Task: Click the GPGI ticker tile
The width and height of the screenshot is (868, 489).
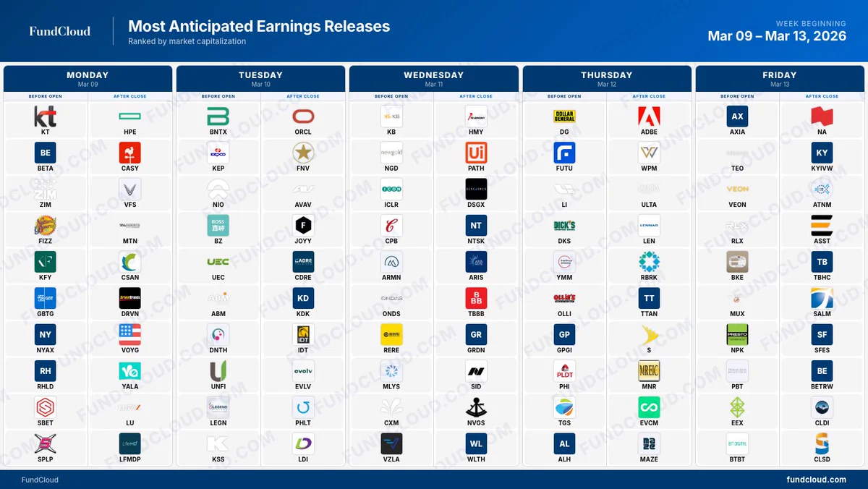Action: [564, 339]
